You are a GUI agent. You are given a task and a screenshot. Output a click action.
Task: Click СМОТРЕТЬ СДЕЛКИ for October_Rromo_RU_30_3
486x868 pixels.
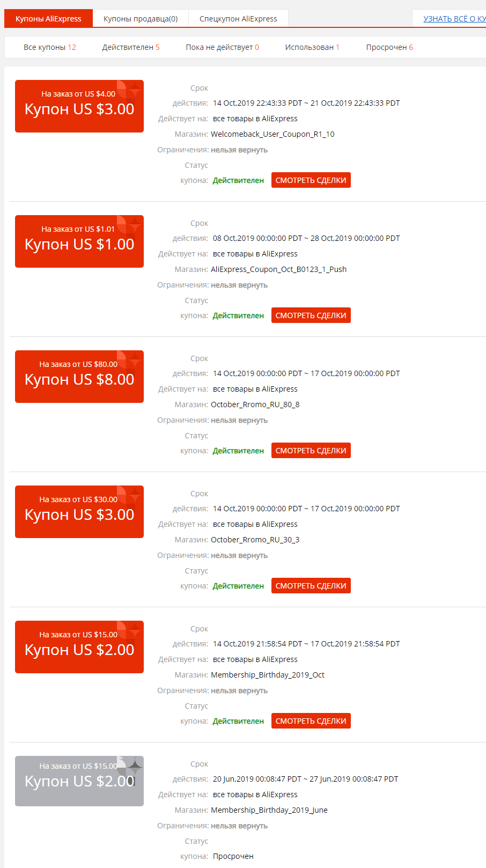coord(311,586)
